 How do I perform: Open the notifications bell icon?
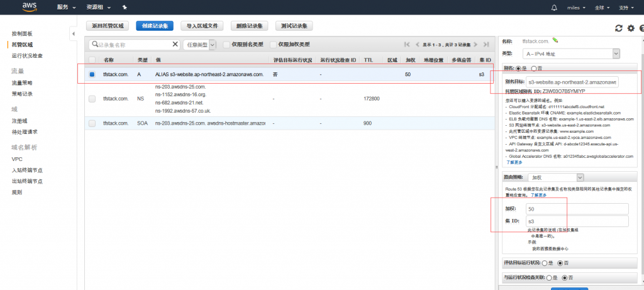(555, 8)
